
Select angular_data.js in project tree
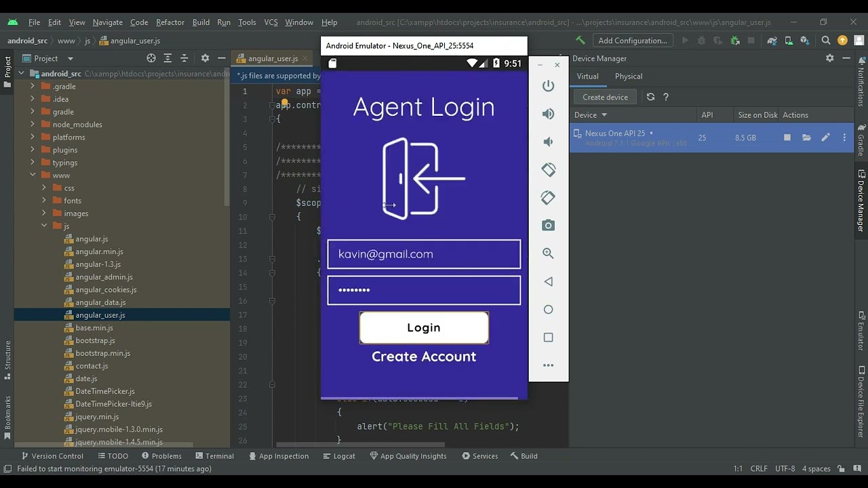point(100,302)
